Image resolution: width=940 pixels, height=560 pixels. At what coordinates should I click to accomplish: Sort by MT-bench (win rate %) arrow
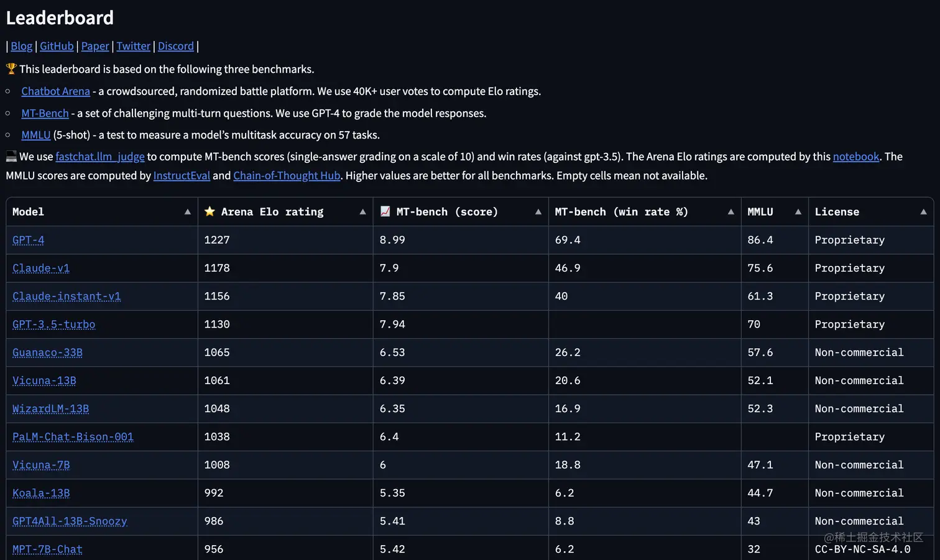[730, 212]
